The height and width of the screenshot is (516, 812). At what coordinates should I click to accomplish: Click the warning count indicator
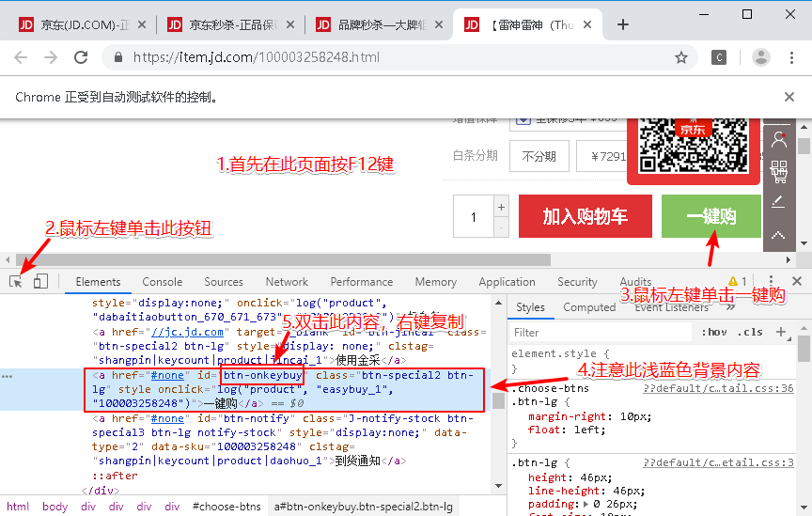(x=738, y=281)
